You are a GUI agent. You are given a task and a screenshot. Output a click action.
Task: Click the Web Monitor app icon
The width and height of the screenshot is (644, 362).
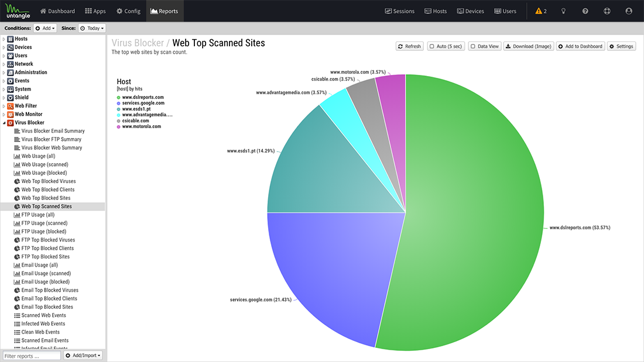coord(11,115)
